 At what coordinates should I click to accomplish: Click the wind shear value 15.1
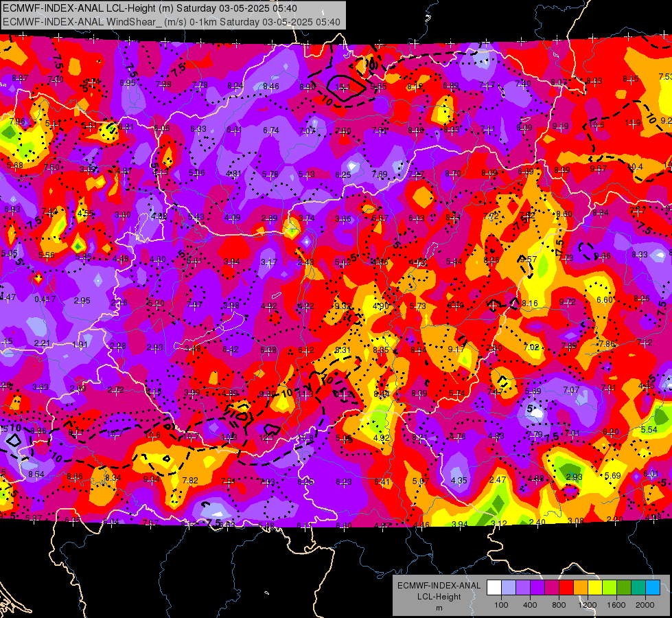(x=343, y=87)
